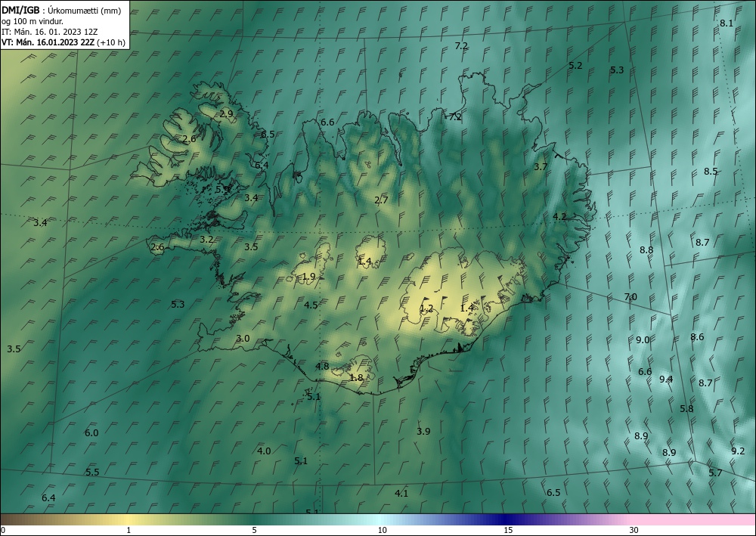Click the 5.7 value label

coord(715,472)
